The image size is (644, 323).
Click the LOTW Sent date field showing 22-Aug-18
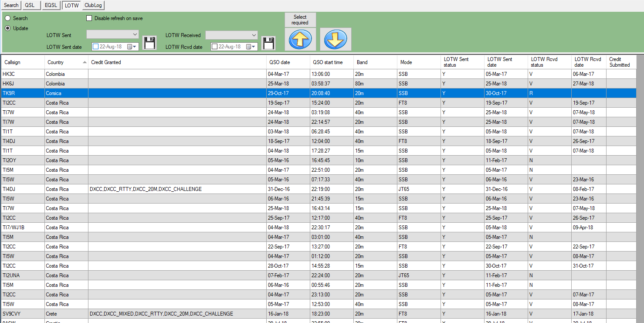115,47
